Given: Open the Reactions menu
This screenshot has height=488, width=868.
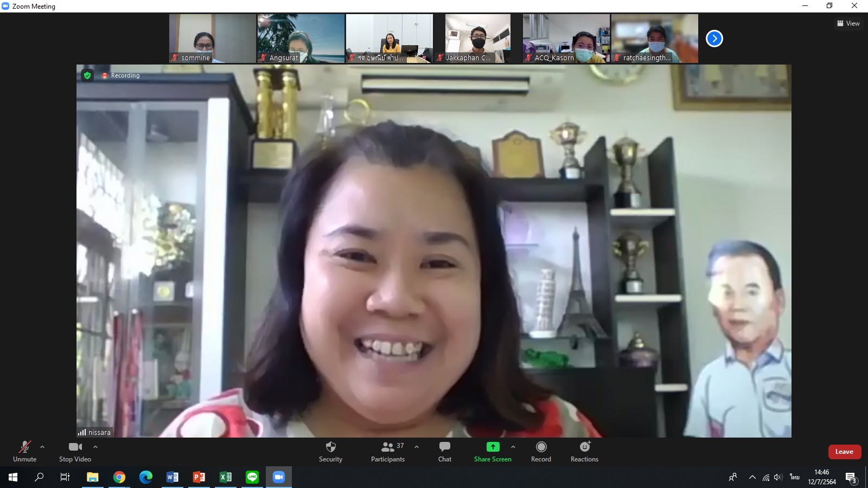Looking at the screenshot, I should 584,451.
